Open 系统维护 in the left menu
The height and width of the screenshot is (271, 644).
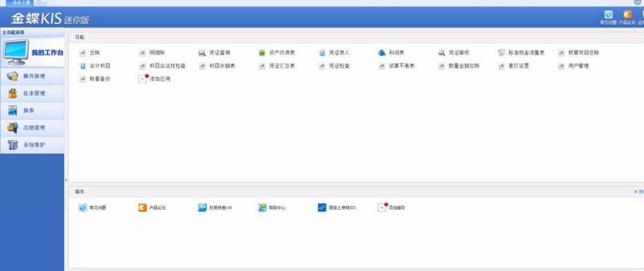[33, 145]
